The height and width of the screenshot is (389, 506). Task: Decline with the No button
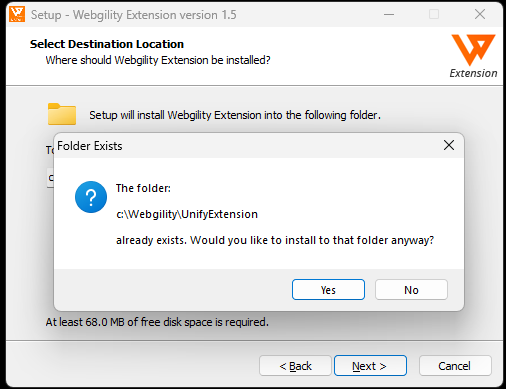[411, 290]
